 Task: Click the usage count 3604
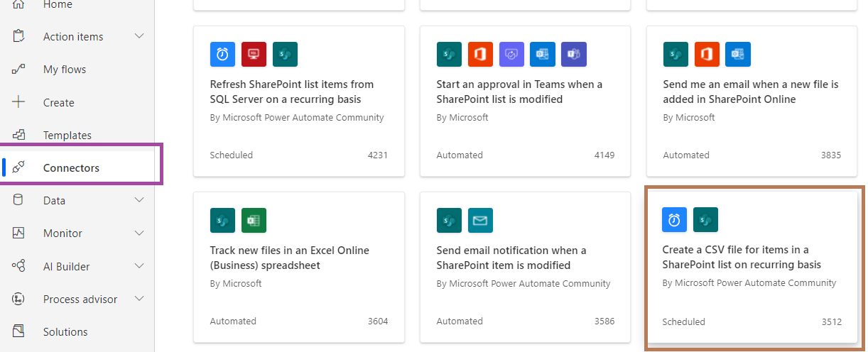tap(378, 321)
